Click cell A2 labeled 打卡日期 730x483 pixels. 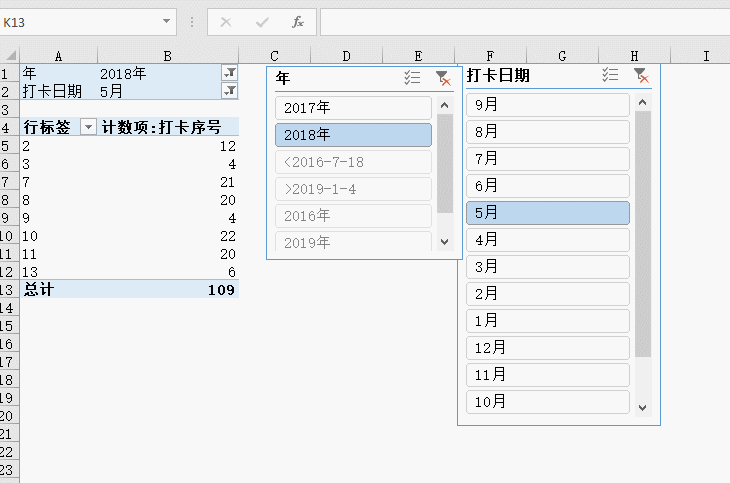(x=59, y=91)
